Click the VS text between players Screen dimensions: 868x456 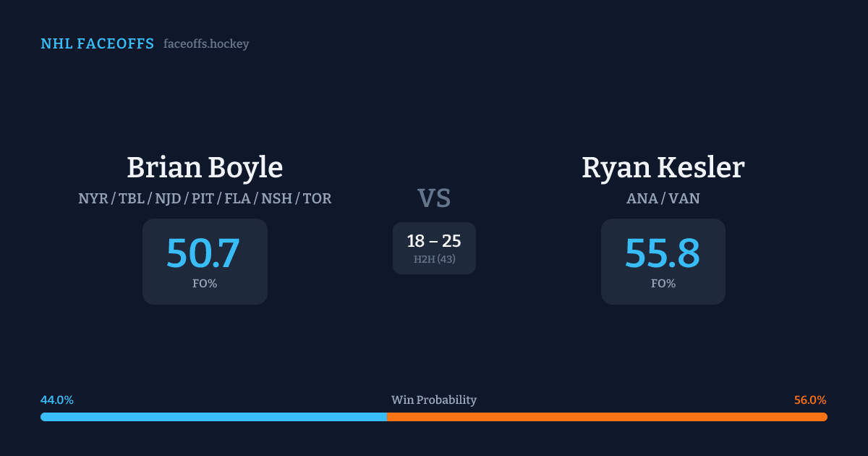point(434,198)
